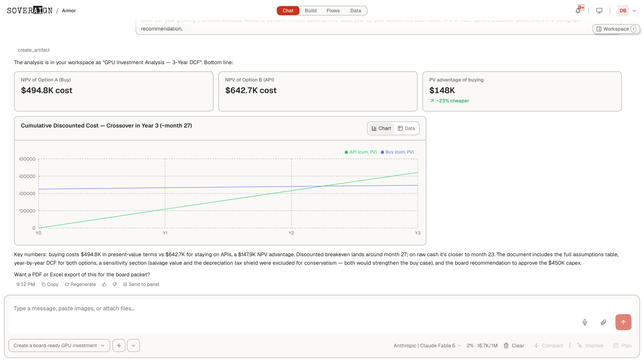
Task: Click the ~23% cheaper indicator
Action: (x=449, y=101)
